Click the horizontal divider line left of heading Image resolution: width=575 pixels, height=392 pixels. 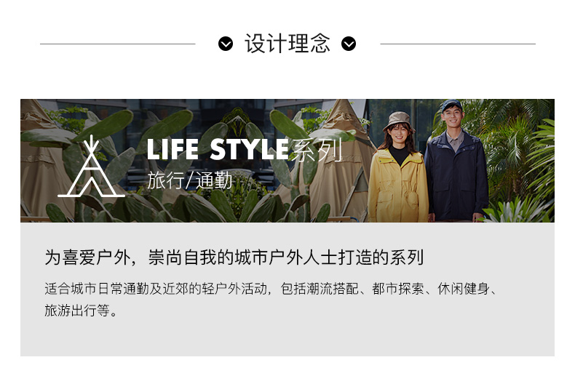[x=118, y=44]
